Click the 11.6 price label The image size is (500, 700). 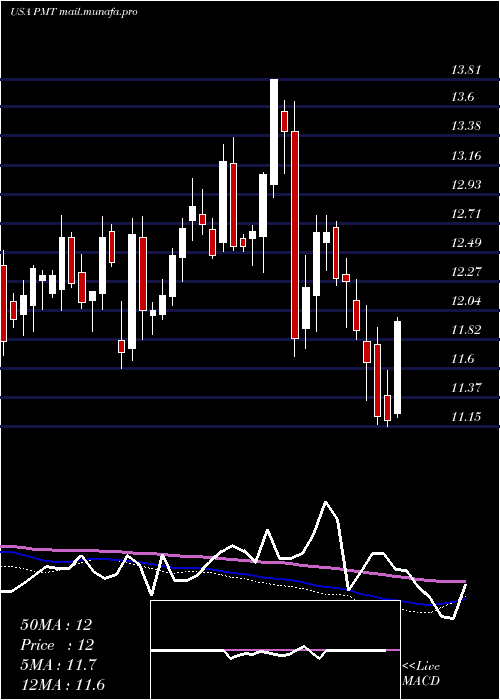(462, 359)
